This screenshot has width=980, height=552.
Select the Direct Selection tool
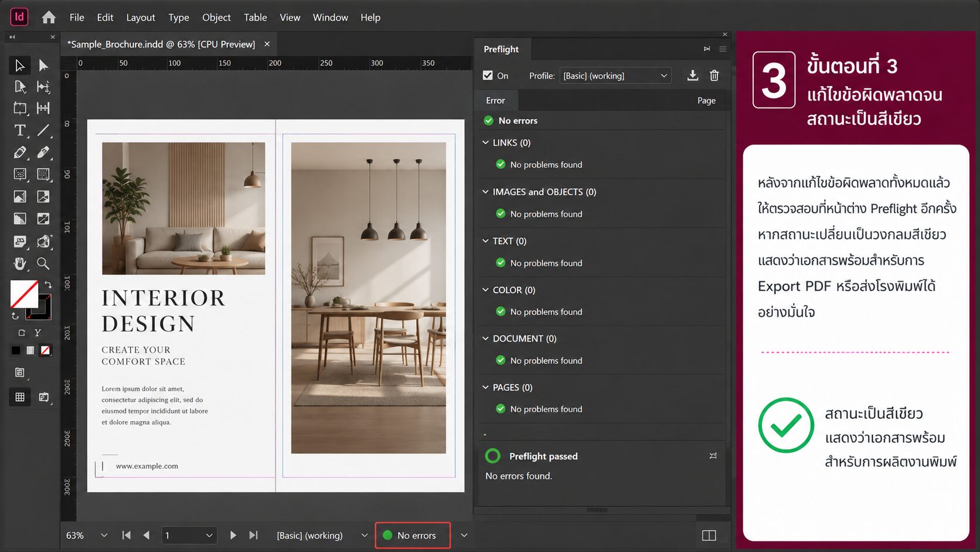43,65
